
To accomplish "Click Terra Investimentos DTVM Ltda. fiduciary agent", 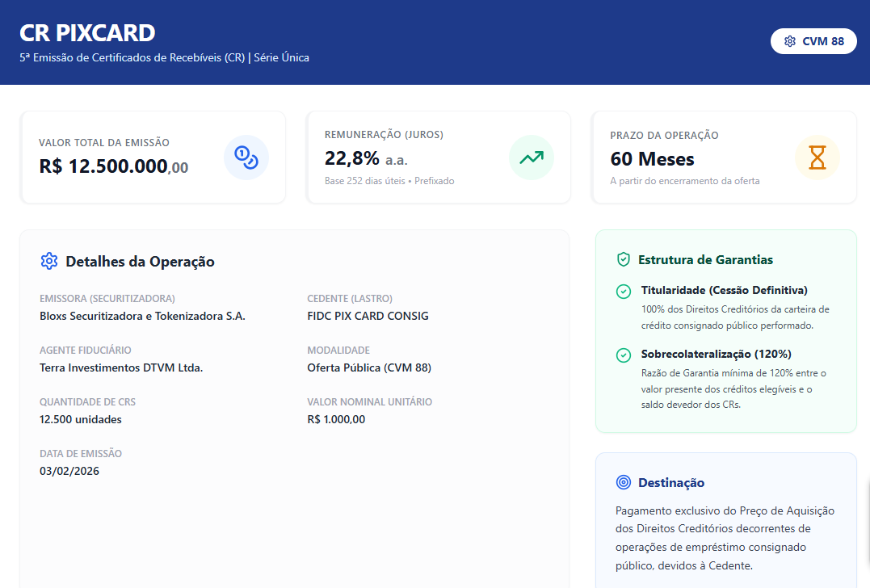I will click(121, 367).
